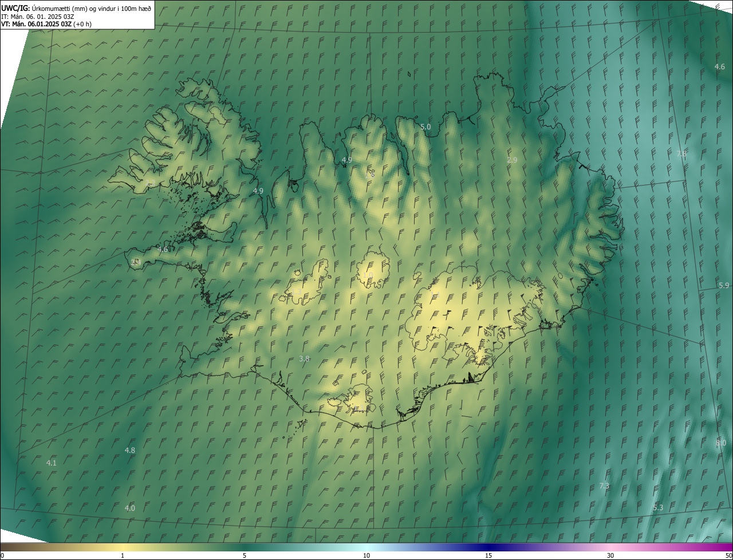Click the 'VT: Mán. 06.01.2025 03Z (+0 h)' line

click(46, 24)
